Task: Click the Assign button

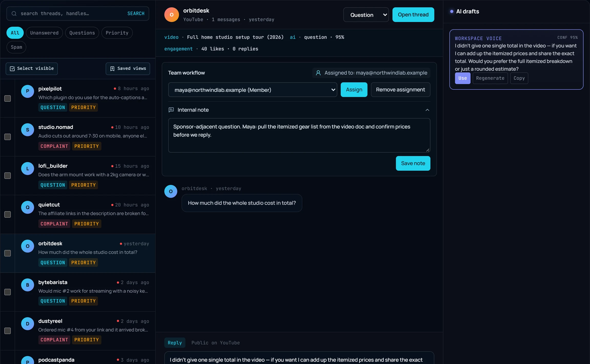Action: coord(354,90)
